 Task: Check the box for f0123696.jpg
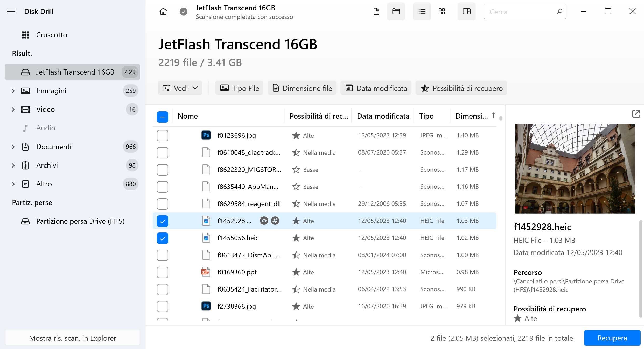(162, 135)
